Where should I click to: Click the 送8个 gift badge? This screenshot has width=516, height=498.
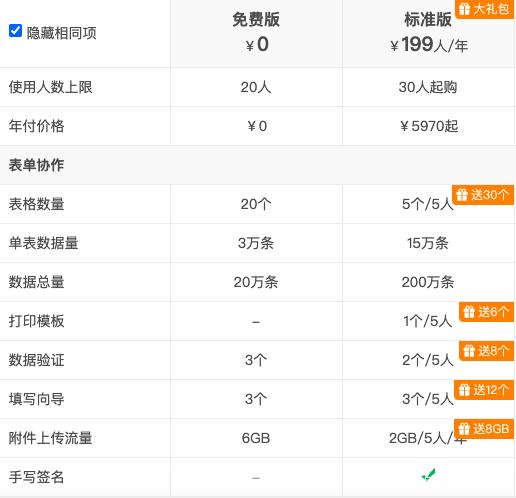coord(486,351)
